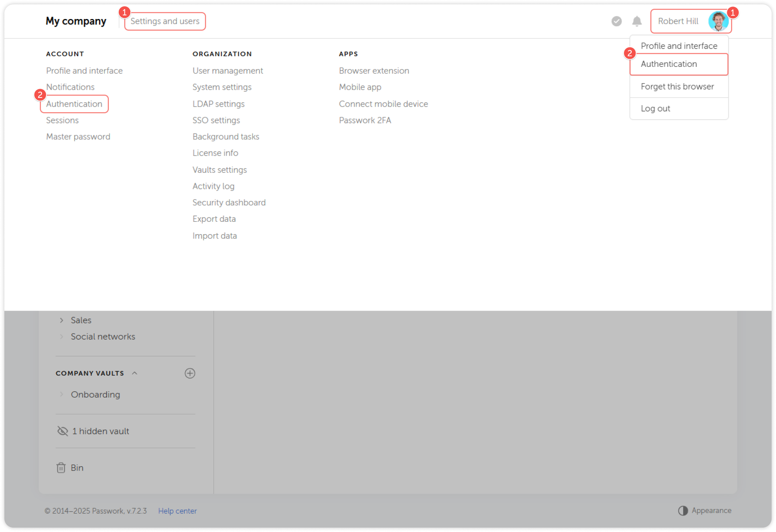Open Passwork 2FA settings
The image size is (776, 532).
point(365,120)
